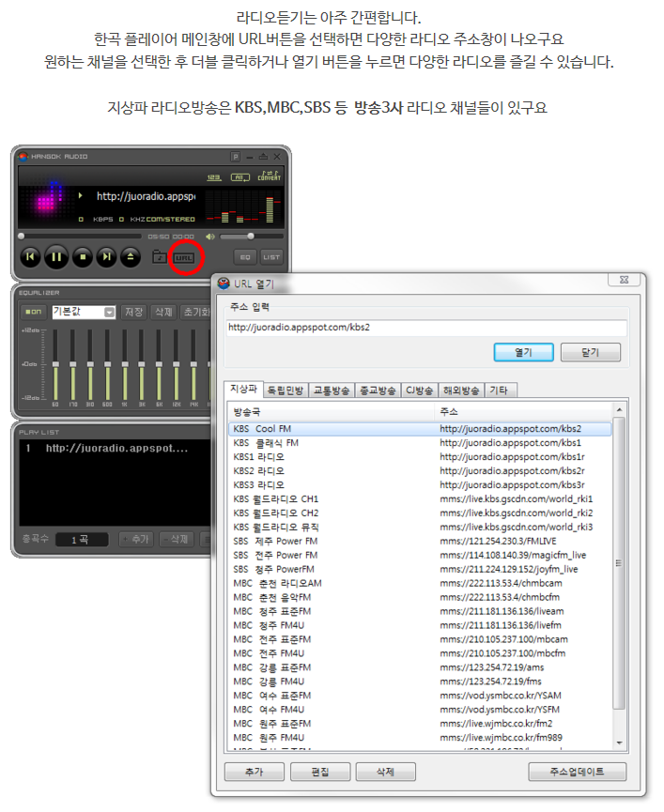The image size is (664, 812).
Task: Click the 열기 button in URL dialog
Action: pyautogui.click(x=524, y=352)
